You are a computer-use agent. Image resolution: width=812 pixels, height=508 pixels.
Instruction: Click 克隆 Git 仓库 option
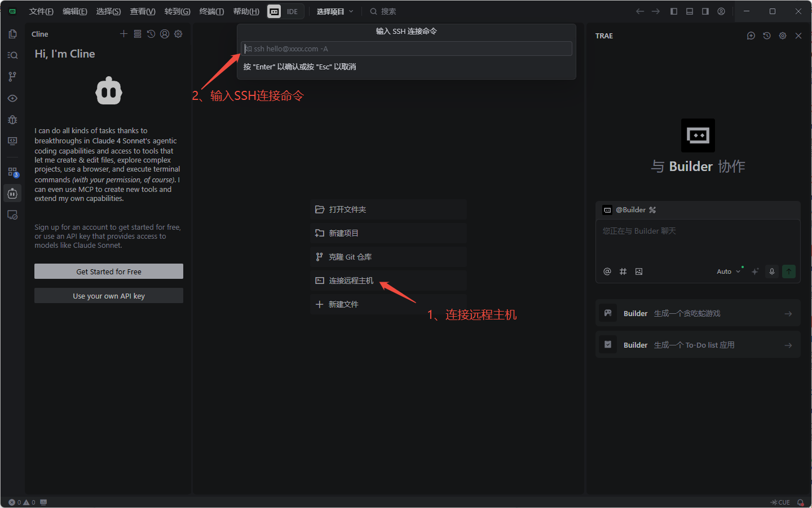(388, 257)
